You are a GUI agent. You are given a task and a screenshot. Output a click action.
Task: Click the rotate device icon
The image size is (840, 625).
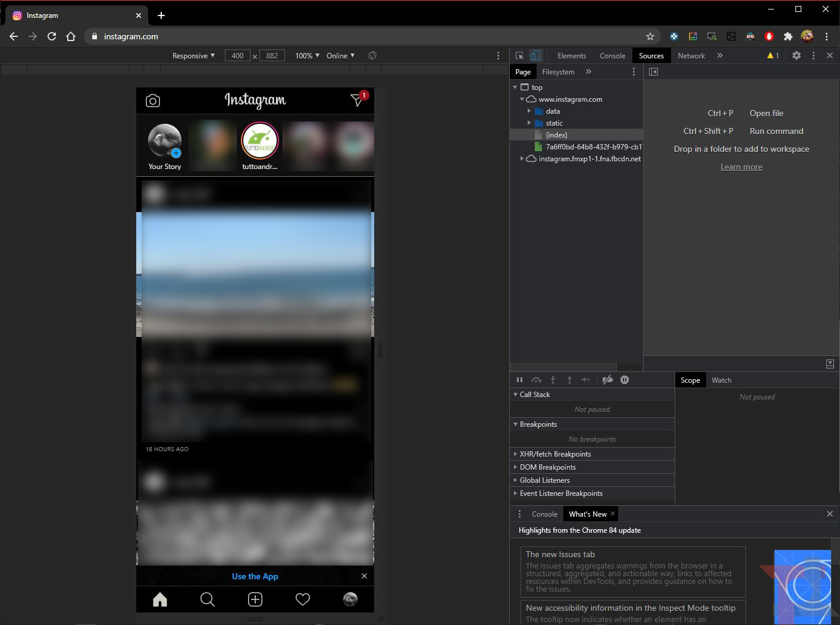point(372,55)
